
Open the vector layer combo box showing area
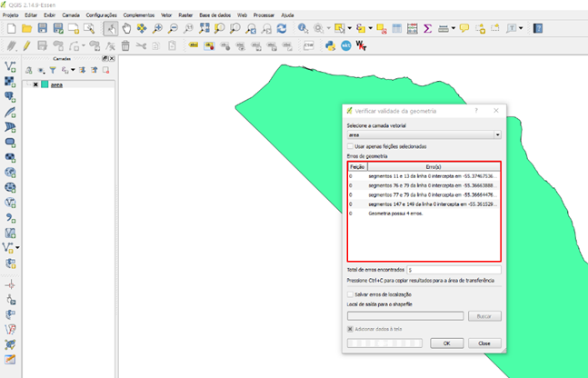pos(424,134)
